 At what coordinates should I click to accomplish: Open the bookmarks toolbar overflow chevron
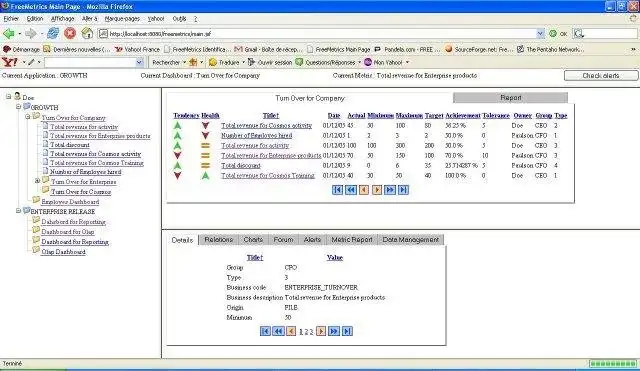pos(633,49)
